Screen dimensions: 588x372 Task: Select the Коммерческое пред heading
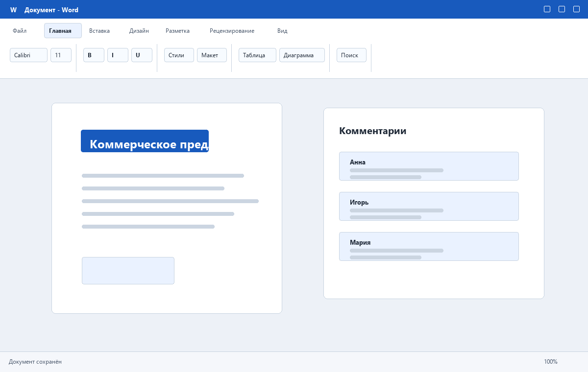145,141
